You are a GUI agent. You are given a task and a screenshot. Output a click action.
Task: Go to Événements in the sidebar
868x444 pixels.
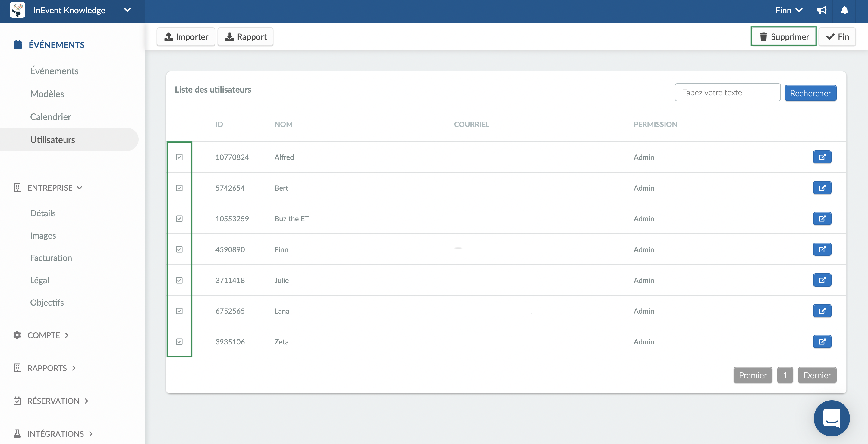tap(54, 71)
